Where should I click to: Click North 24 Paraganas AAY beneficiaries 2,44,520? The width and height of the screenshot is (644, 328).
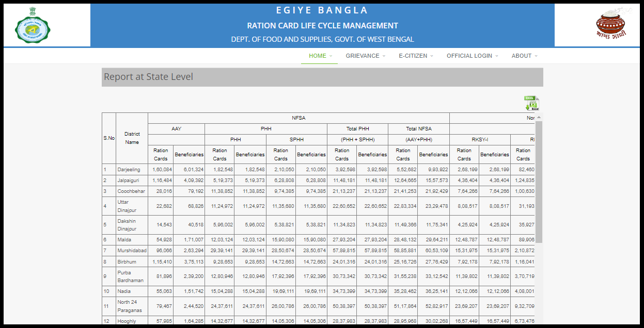pos(194,306)
